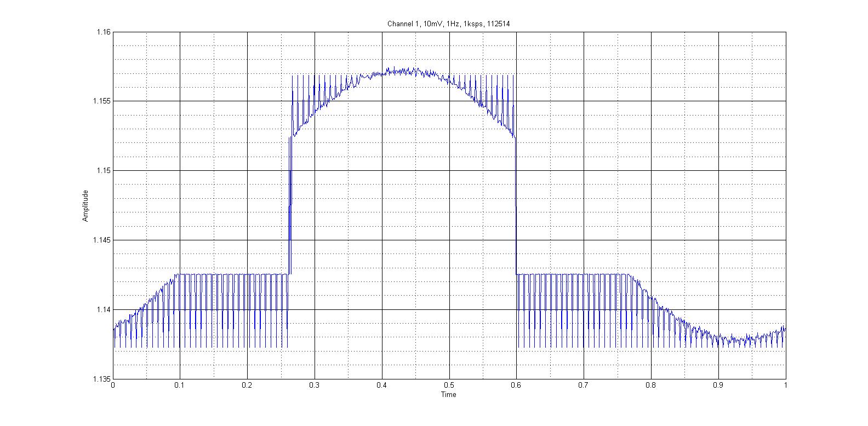Screen dimensions: 868x426
Task: Select the "Amplitude" y-axis label
Action: tap(85, 206)
